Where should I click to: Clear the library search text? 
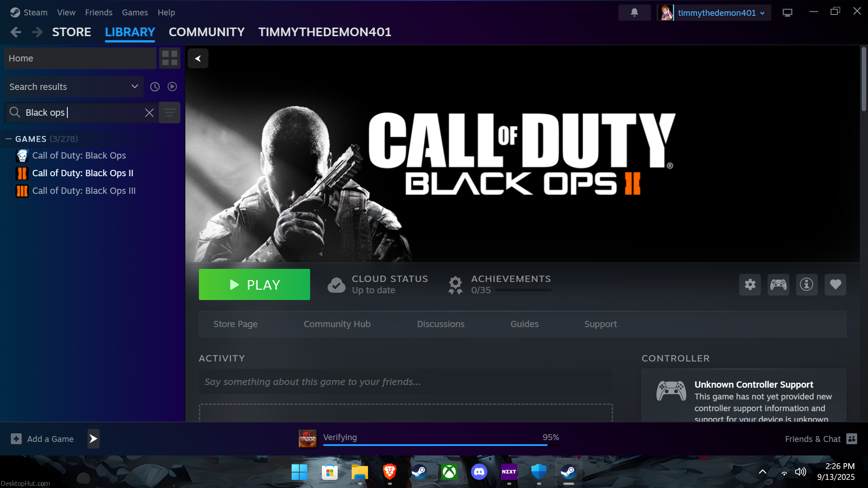pos(149,113)
